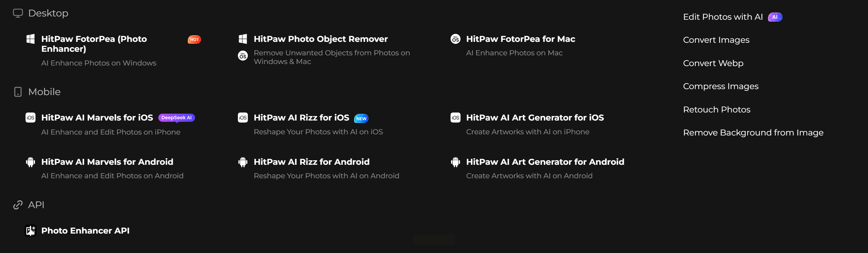Click the Windows icon beside Photo Object Remover
Viewport: 868px width, 253px height.
coord(243,39)
